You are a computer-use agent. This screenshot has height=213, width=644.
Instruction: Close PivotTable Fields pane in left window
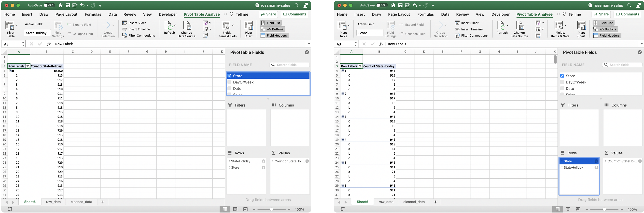pos(307,52)
